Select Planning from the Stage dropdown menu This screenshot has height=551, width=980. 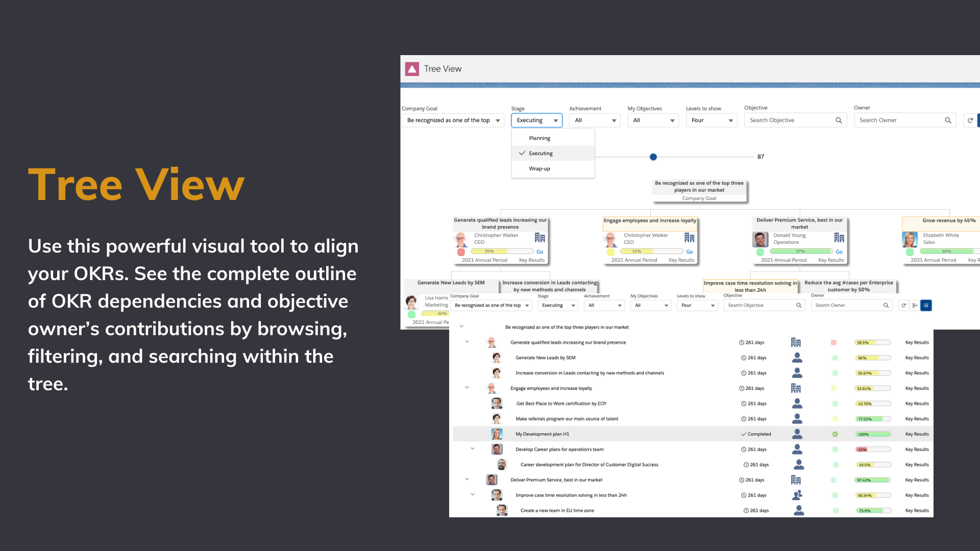coord(539,138)
